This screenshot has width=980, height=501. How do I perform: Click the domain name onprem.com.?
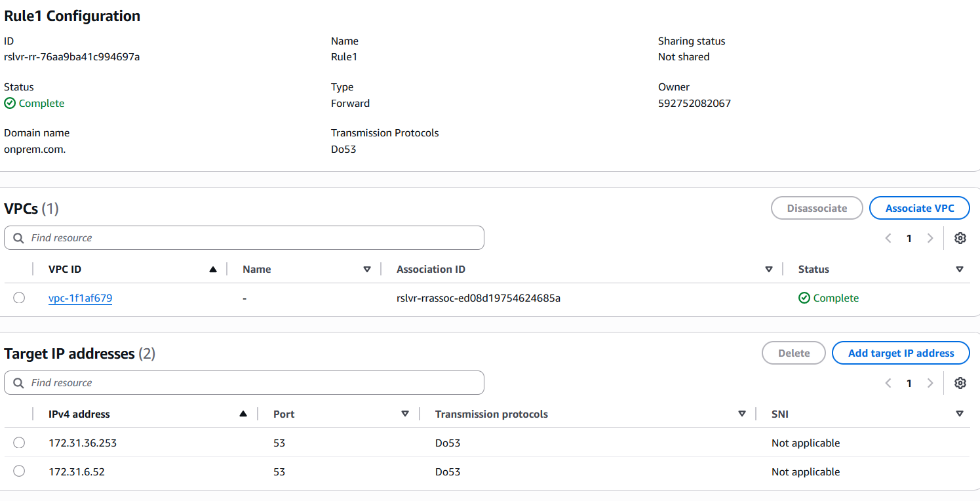35,149
